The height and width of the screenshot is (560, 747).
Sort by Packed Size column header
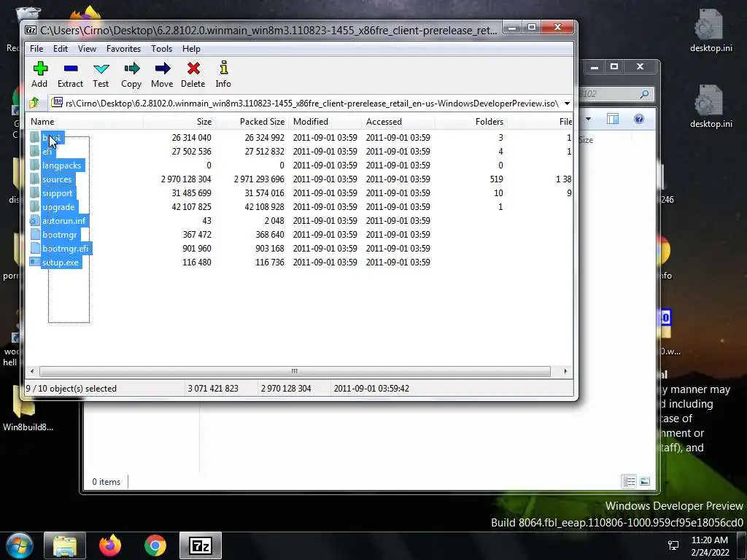[x=252, y=122]
